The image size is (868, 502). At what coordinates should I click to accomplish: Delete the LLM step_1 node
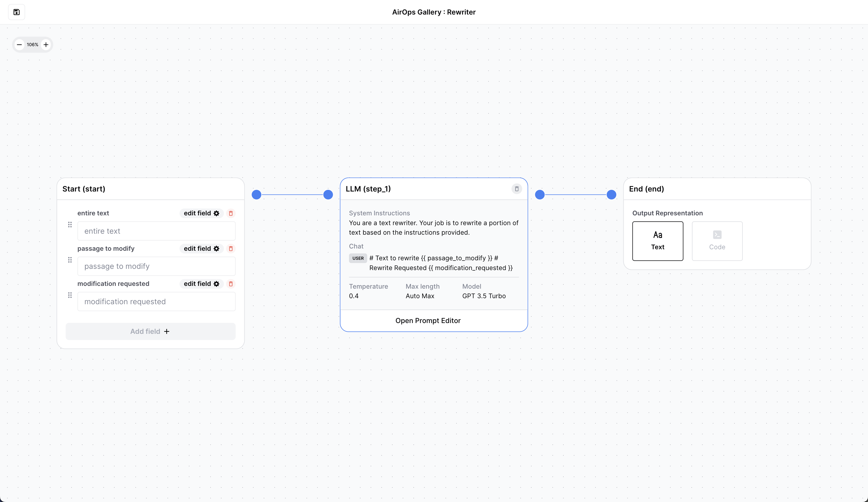click(x=517, y=189)
